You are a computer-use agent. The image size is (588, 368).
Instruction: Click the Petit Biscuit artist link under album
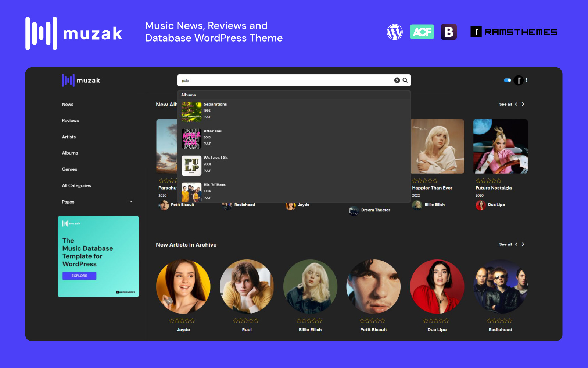[x=183, y=205]
